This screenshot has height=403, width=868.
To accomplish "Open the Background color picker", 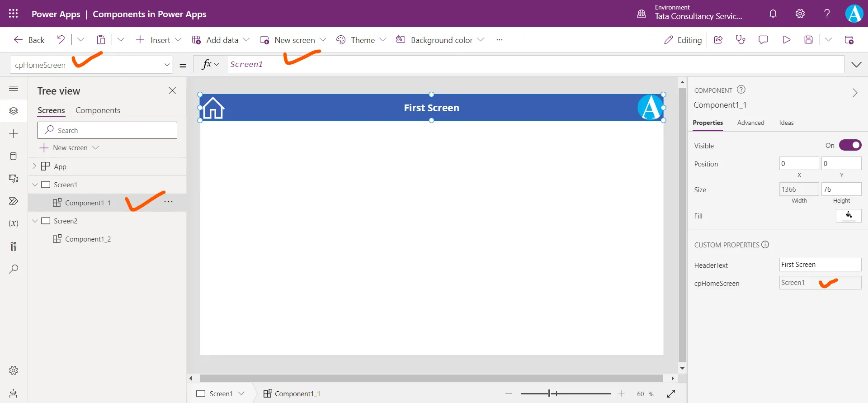I will (x=440, y=40).
